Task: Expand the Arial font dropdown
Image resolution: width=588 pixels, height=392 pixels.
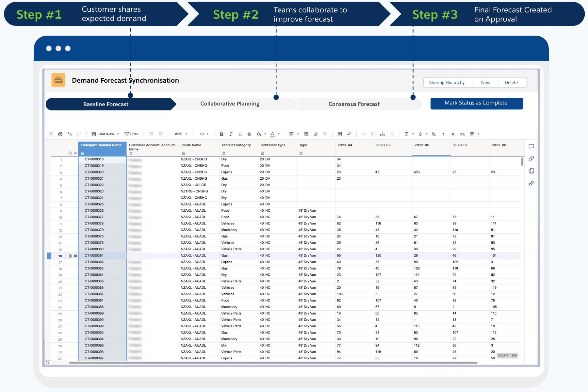Action: (181, 134)
